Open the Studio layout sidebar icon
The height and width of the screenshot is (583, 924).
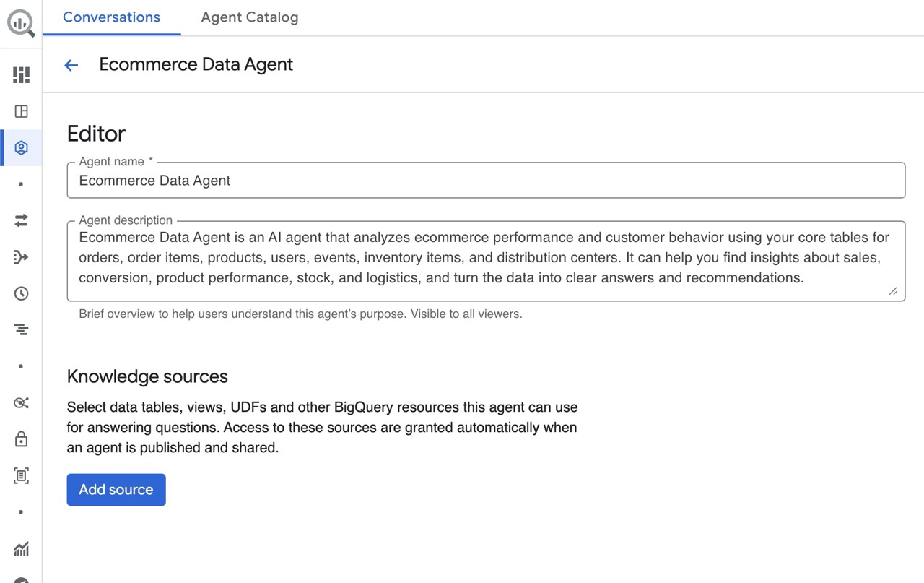pos(21,111)
